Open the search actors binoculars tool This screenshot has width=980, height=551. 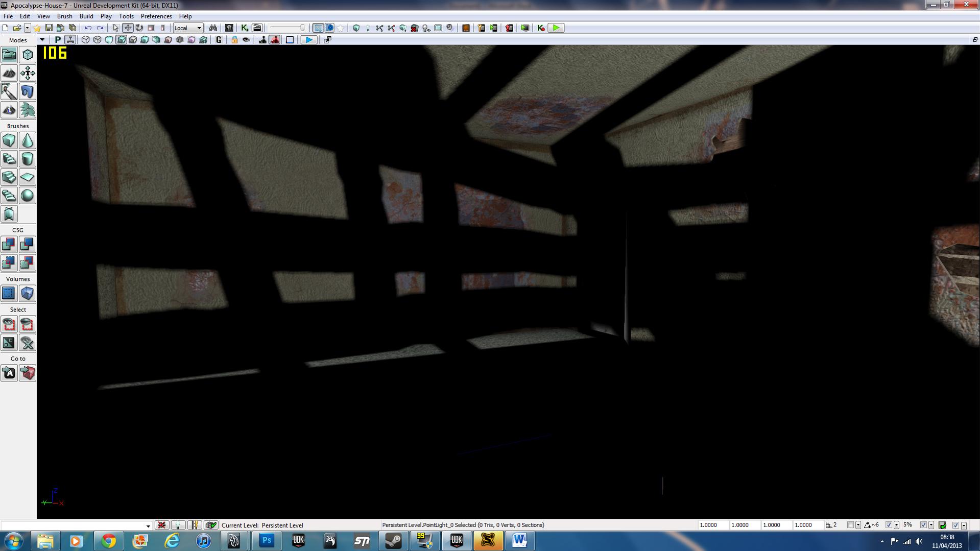click(x=213, y=28)
